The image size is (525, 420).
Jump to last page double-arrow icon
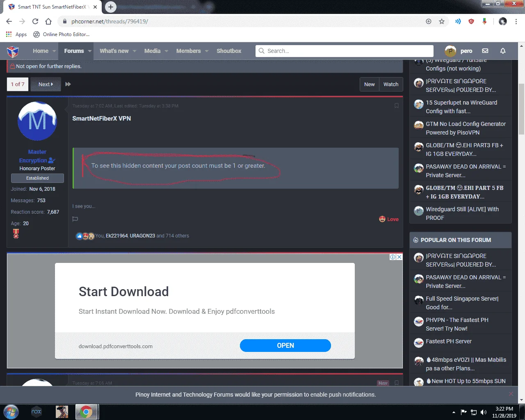(x=68, y=84)
